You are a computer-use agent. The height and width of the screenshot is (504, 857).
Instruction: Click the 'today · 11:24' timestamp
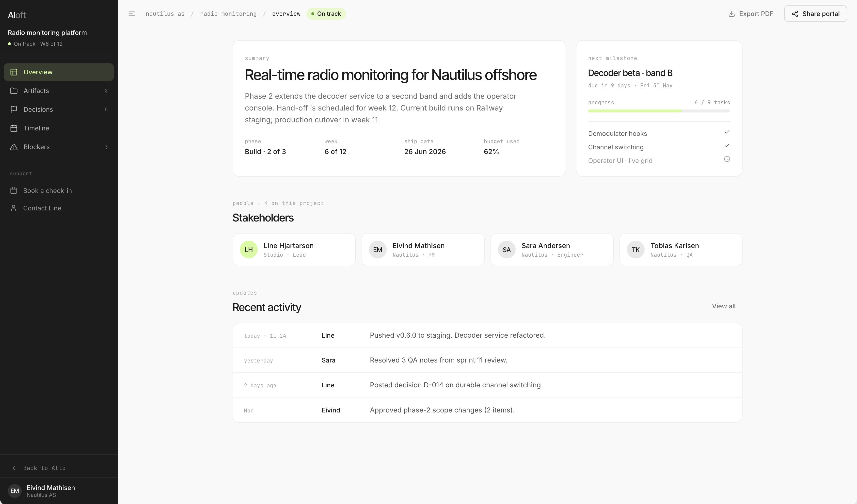click(265, 336)
